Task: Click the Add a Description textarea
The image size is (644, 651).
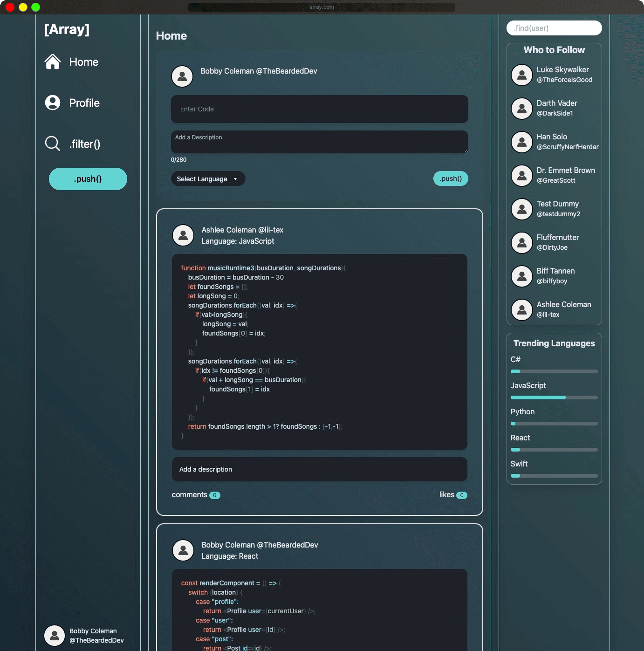Action: (319, 142)
